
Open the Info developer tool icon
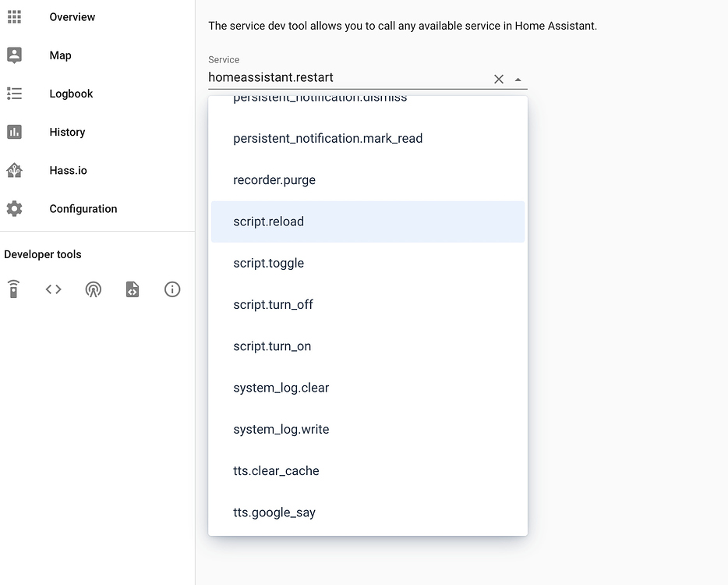tap(172, 289)
